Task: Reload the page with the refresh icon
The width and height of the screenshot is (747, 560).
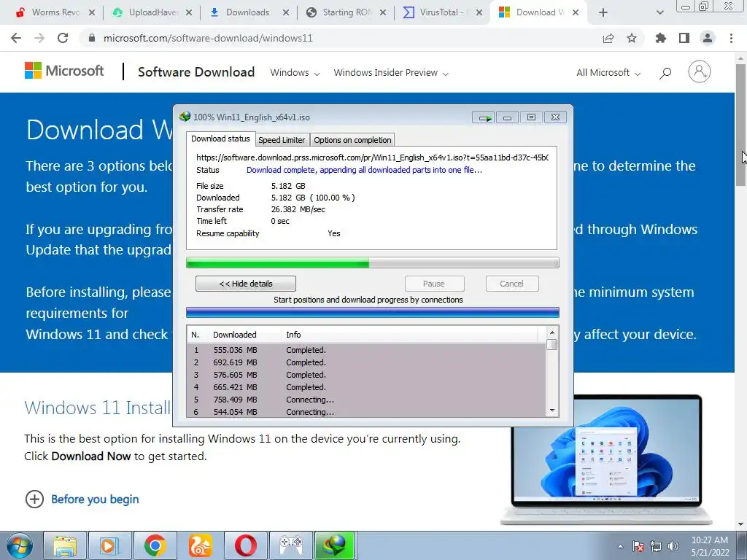Action: (63, 38)
